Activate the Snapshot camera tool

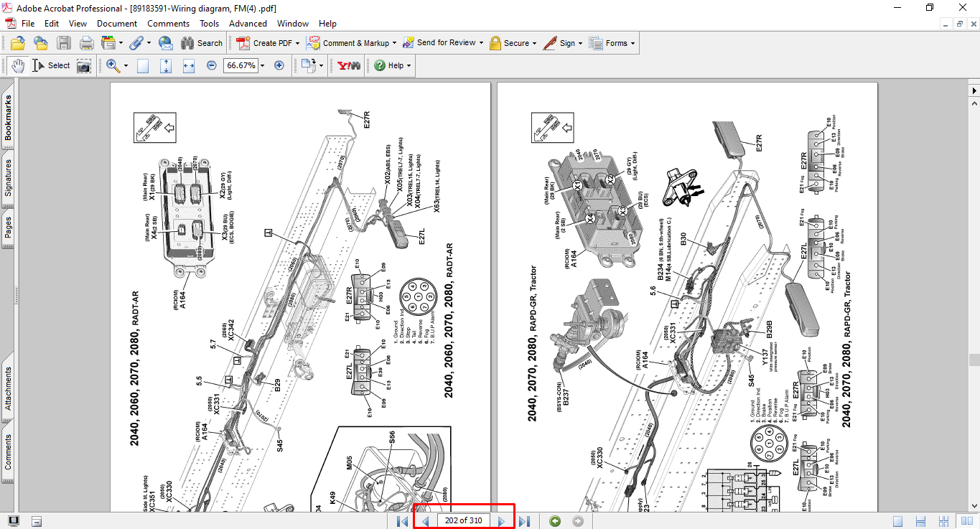click(x=84, y=65)
